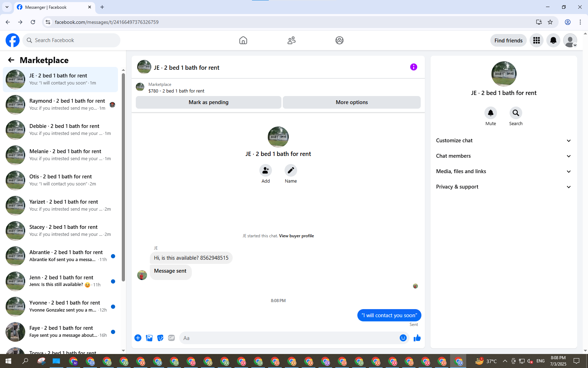Open the $780 - 2 bed 1 bath listing link
The width and height of the screenshot is (588, 368).
[176, 91]
